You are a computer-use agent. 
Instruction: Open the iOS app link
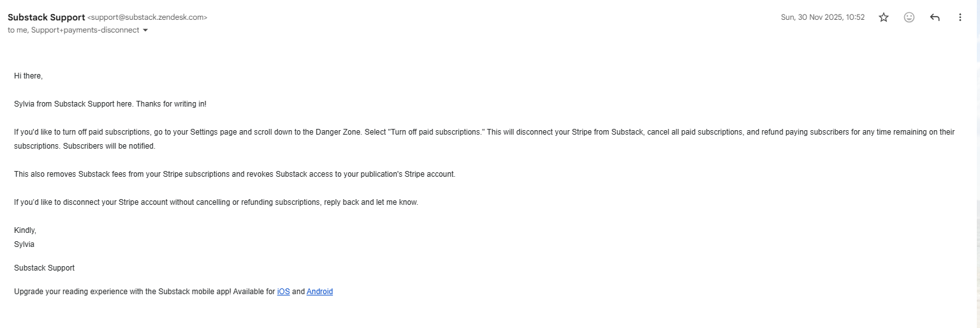[283, 292]
